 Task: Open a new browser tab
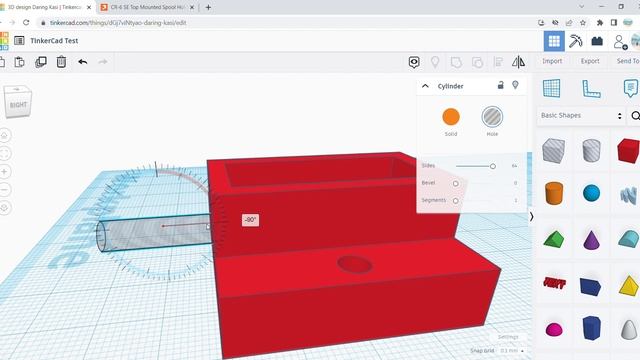coord(208,7)
